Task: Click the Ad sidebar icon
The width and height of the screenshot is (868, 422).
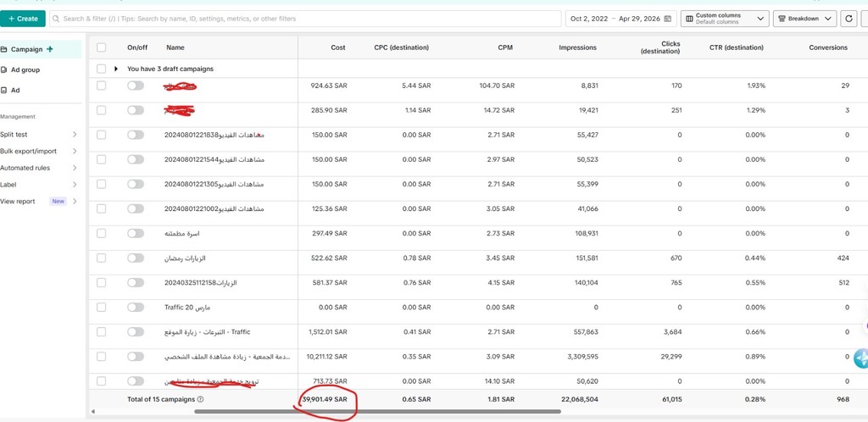Action: [4, 90]
